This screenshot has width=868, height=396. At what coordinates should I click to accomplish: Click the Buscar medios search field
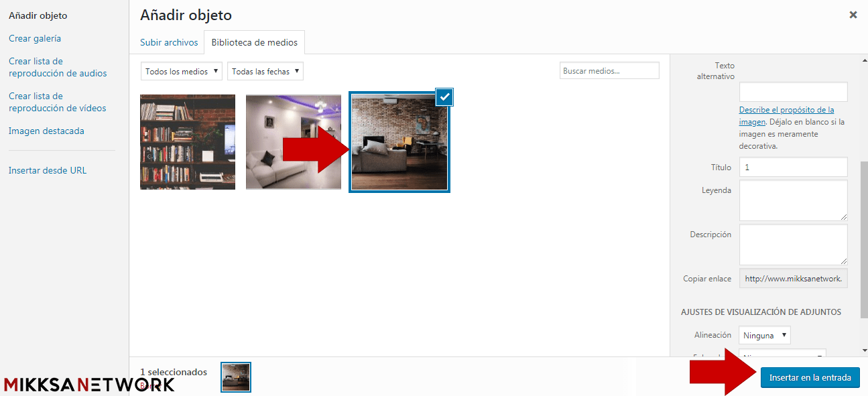tap(609, 70)
